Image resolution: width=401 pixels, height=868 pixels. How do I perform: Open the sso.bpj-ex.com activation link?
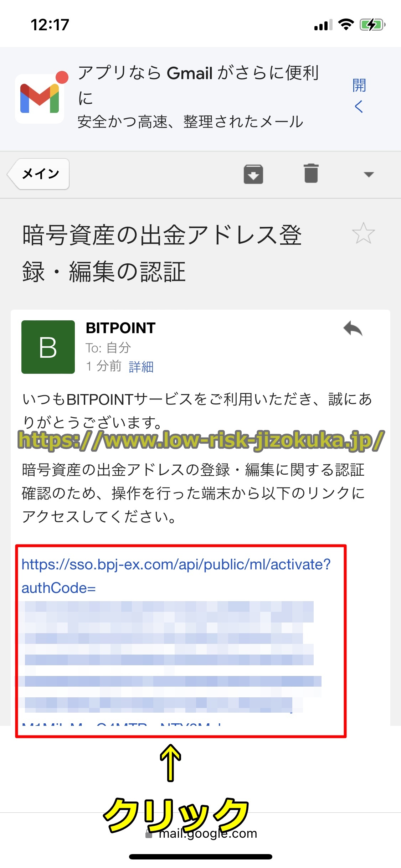pos(176,576)
